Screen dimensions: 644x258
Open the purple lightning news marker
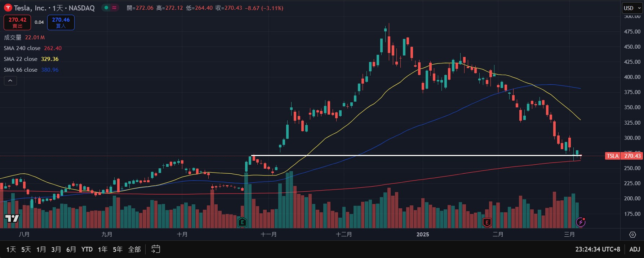tap(581, 222)
